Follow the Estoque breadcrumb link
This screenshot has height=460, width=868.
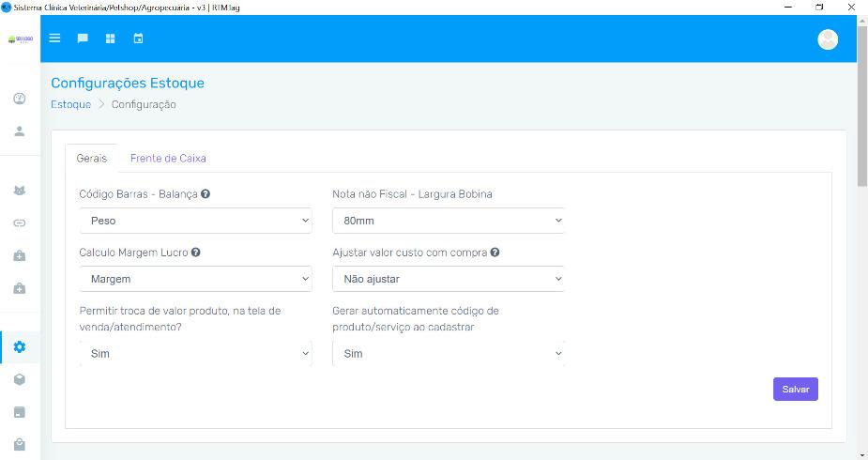click(70, 104)
